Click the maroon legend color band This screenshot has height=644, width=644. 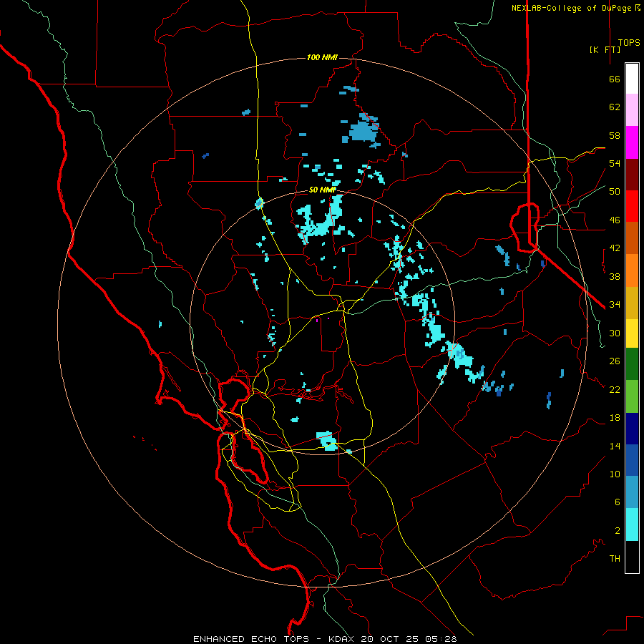point(632,175)
